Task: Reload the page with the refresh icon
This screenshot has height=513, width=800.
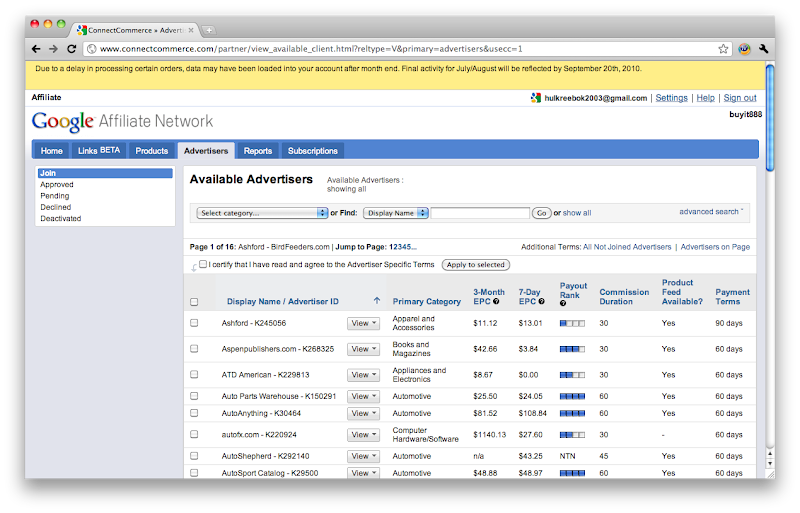Action: pyautogui.click(x=71, y=48)
